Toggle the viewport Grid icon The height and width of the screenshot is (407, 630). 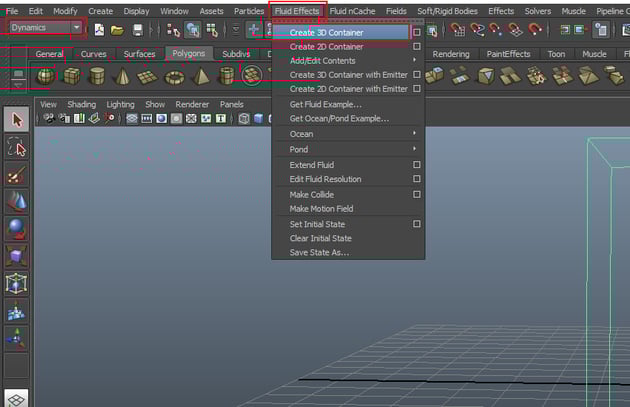[132, 119]
